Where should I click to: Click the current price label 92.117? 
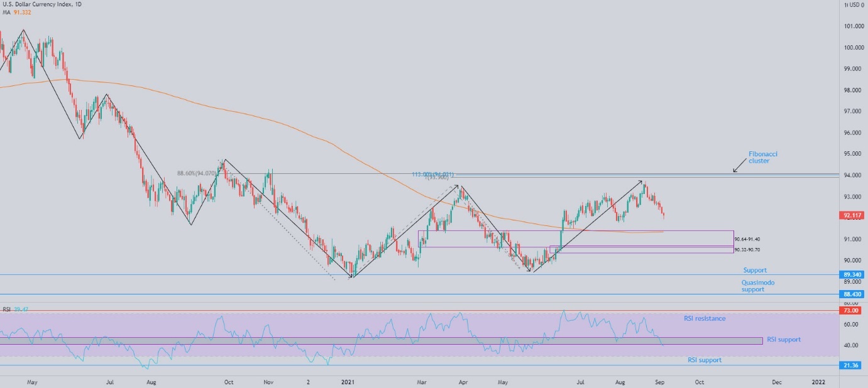tap(853, 215)
